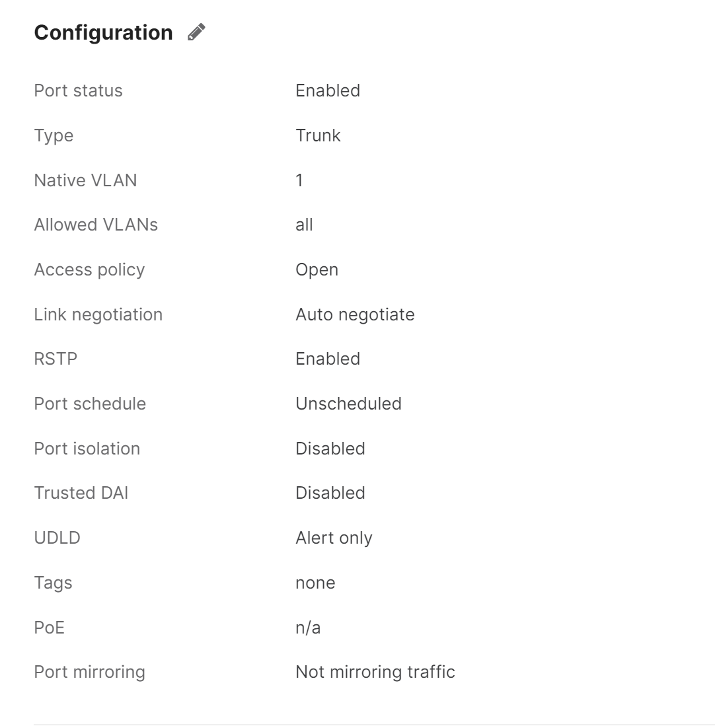Click the Port status Enabled indicator
This screenshot has height=728, width=715.
(x=327, y=91)
